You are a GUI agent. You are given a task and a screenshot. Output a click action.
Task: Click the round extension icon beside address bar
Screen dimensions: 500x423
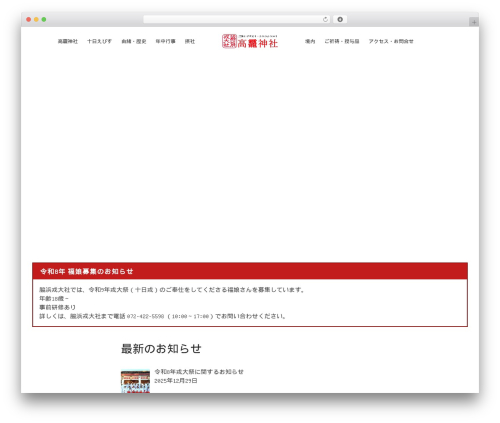[340, 19]
